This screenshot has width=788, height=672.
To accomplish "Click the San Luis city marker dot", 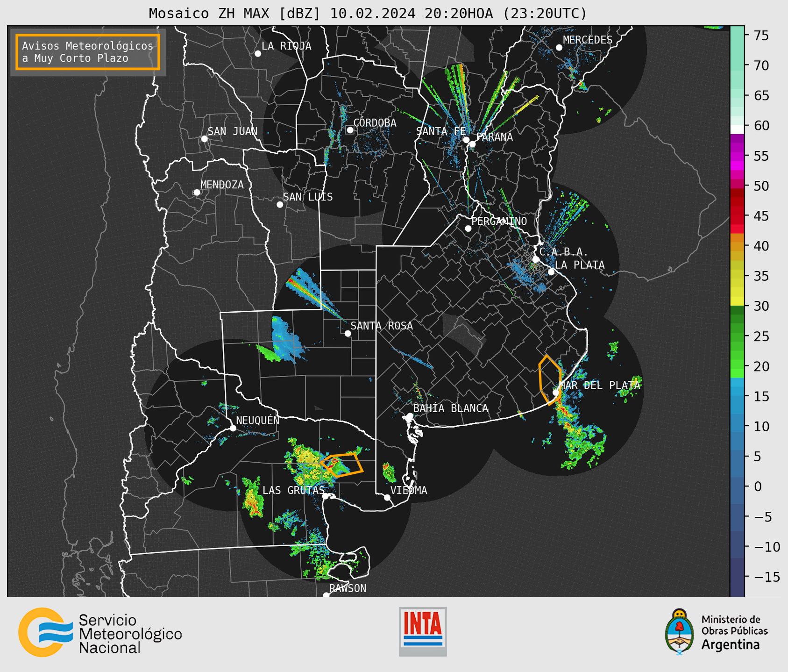I will (280, 205).
